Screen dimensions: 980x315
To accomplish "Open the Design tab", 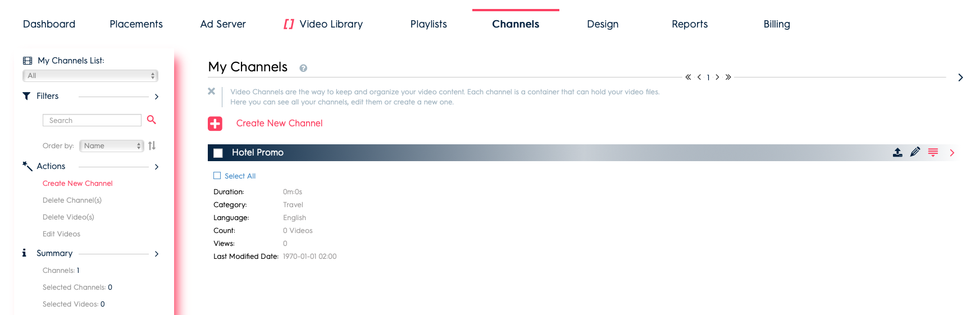I will [603, 24].
